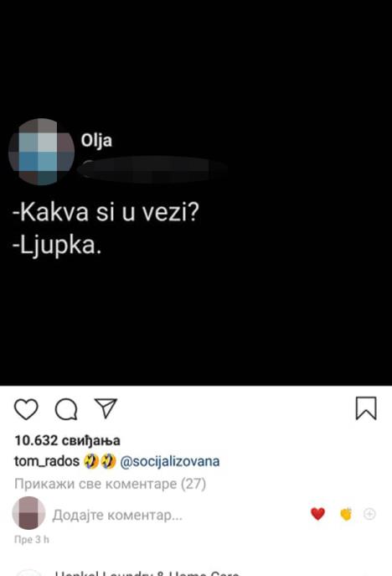This screenshot has height=576, width=392.
Task: Open the @socijalizovana mention
Action: click(170, 461)
